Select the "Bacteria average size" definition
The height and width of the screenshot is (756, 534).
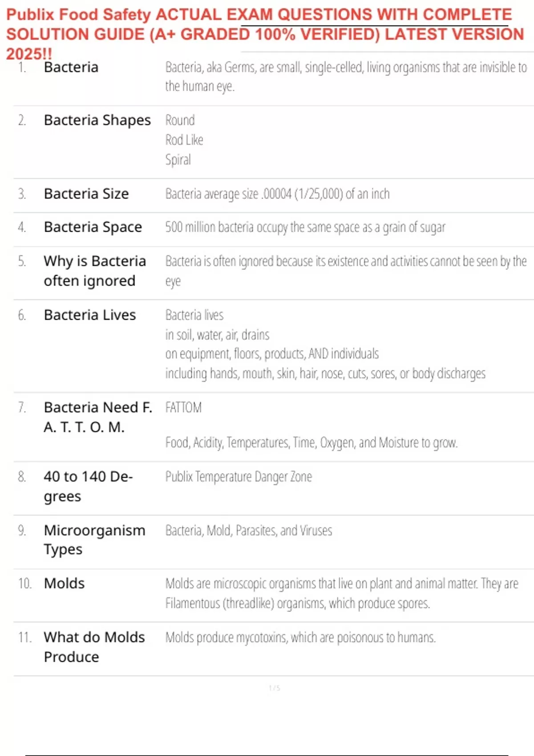tap(277, 194)
